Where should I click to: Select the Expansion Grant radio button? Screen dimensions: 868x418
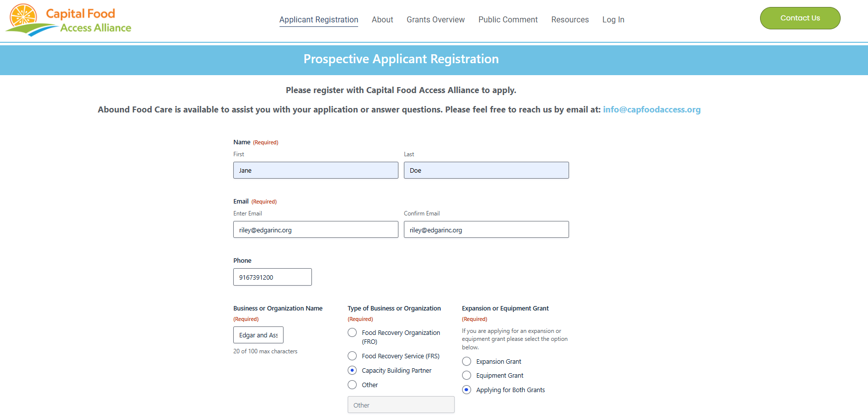pos(467,361)
